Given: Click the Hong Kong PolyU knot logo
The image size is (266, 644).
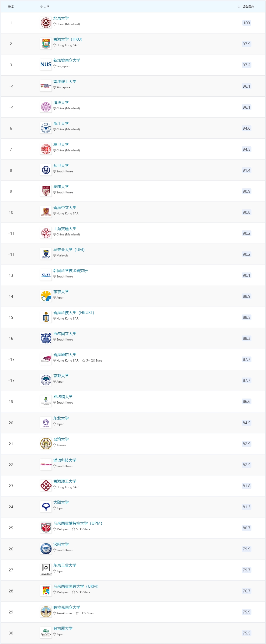Looking at the screenshot, I should [x=46, y=485].
